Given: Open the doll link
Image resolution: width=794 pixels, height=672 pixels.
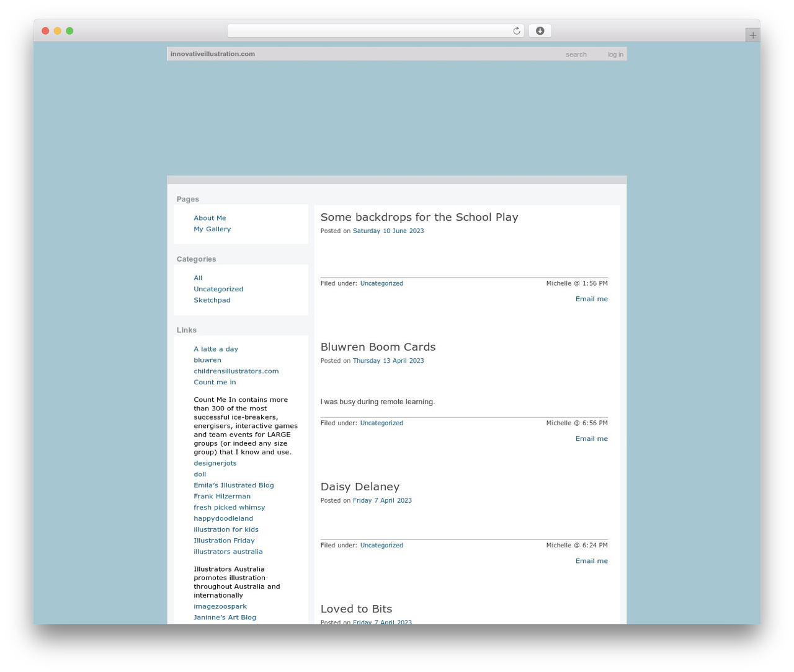Looking at the screenshot, I should pos(200,475).
